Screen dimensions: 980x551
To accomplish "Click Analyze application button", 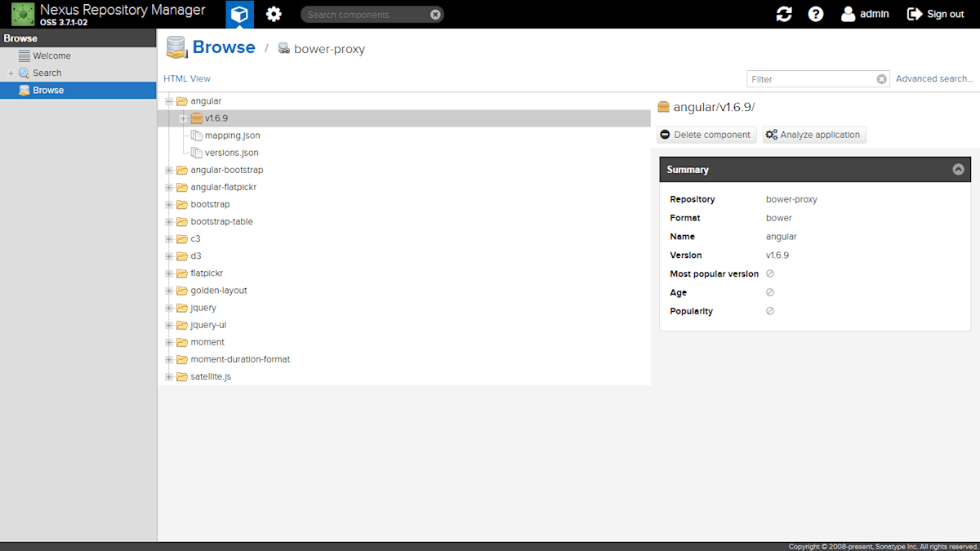I will (x=814, y=135).
